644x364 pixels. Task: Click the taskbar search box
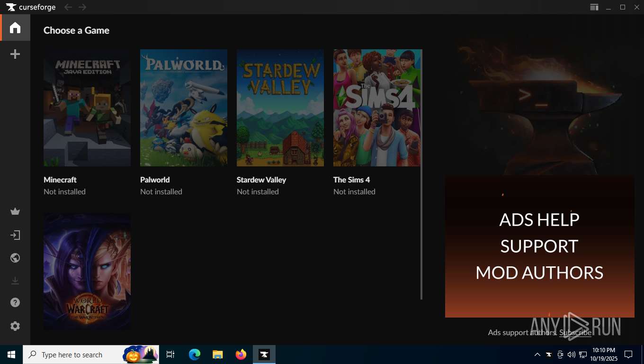pyautogui.click(x=91, y=355)
